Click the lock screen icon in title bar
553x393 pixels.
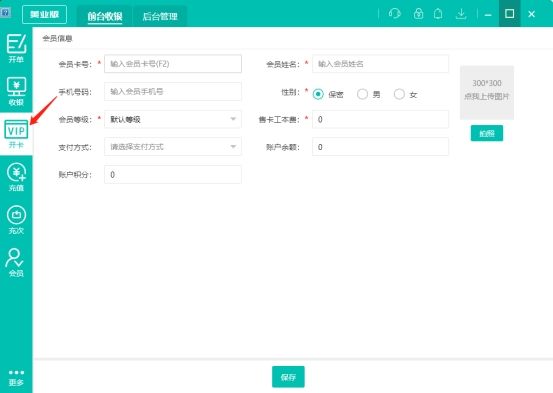tap(418, 14)
